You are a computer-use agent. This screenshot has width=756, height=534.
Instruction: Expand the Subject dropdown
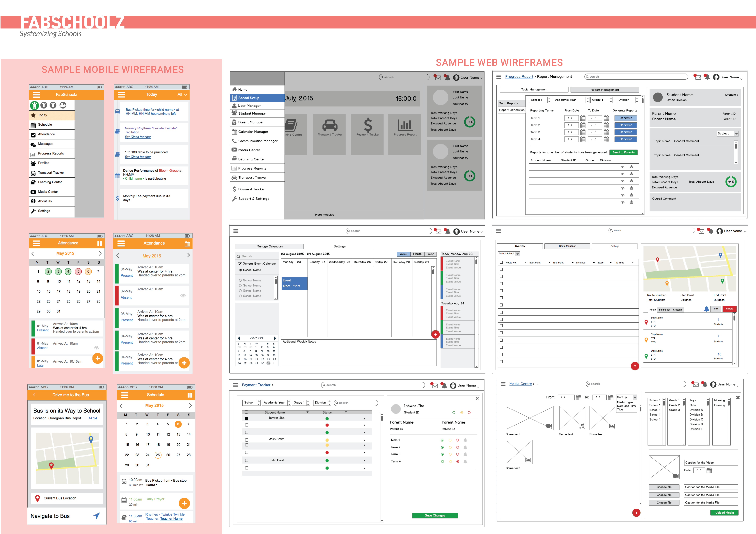click(736, 134)
